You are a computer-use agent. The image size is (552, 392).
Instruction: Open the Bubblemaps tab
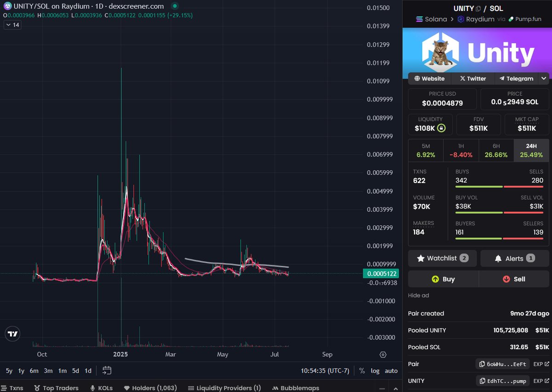point(295,388)
